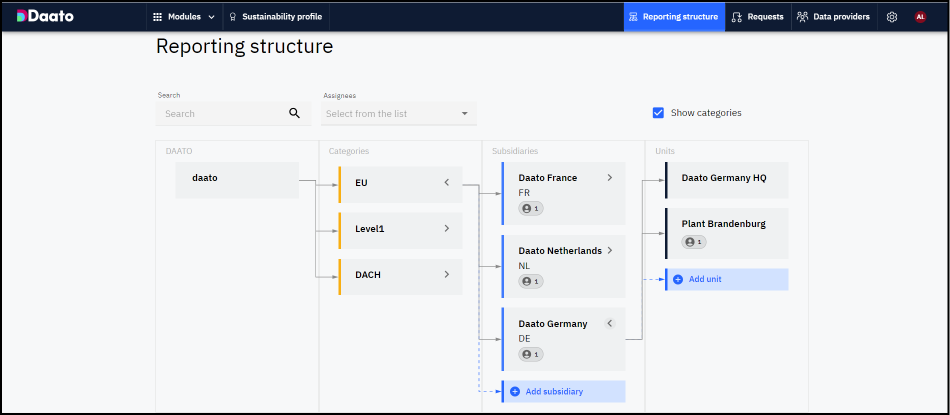The image size is (950, 415).
Task: Open the Sustainability profile page
Action: pos(275,17)
